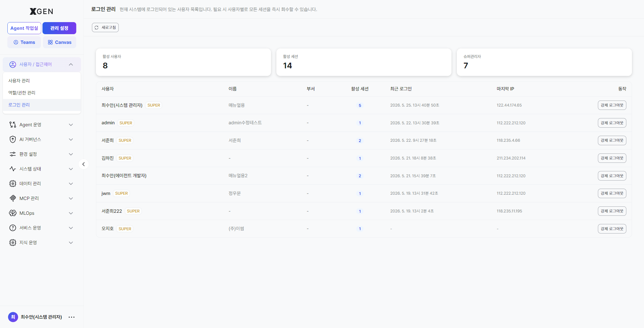Click the 활성 세션 column header
Image resolution: width=644 pixels, height=328 pixels.
360,89
